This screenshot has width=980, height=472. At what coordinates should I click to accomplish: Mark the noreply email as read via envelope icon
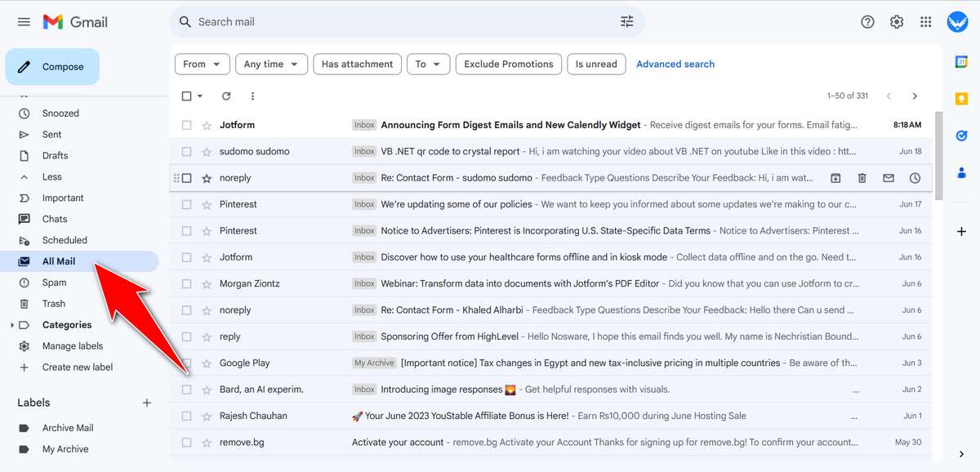[x=889, y=177]
